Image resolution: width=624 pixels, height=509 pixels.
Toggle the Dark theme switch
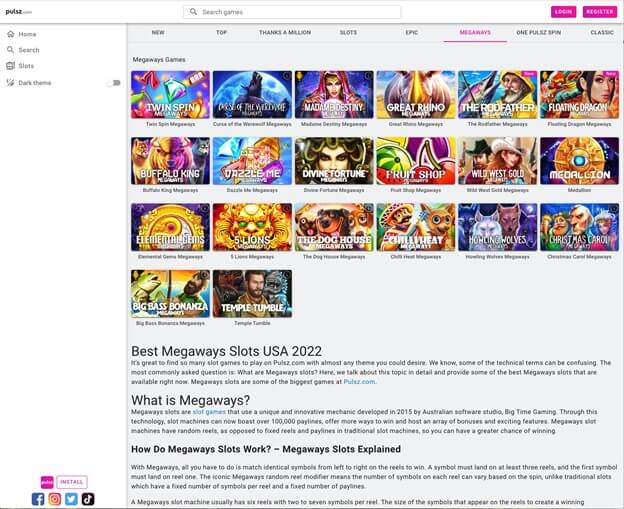114,83
